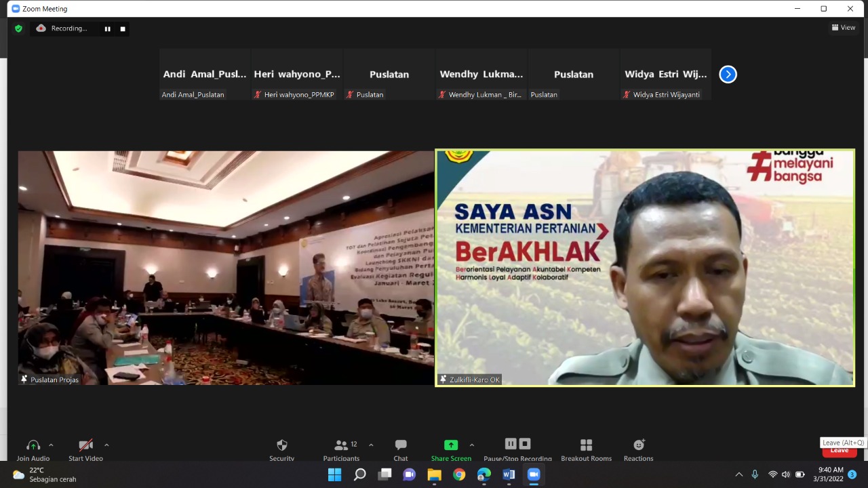868x488 pixels.
Task: Expand video options arrow beside Start Video
Action: tap(106, 445)
